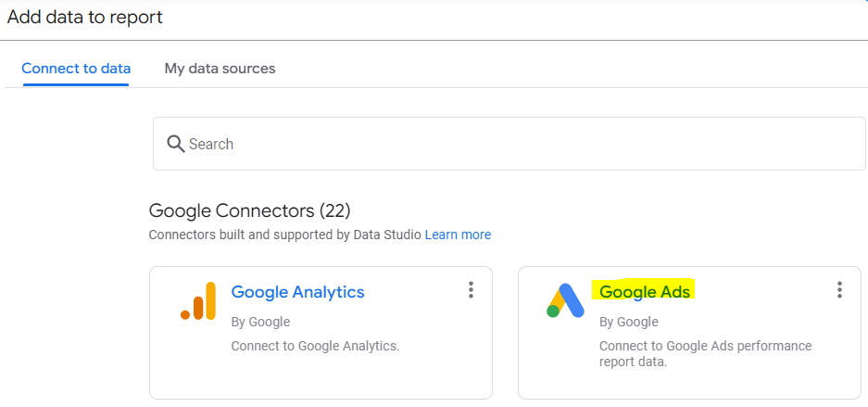The height and width of the screenshot is (407, 868).
Task: Click 'By Google' under Google Ads
Action: pos(629,322)
